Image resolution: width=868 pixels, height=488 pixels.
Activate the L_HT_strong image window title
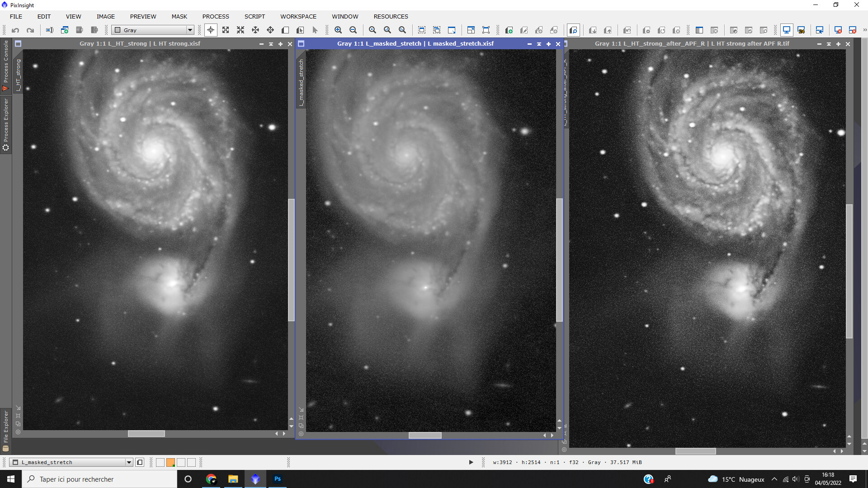tap(140, 44)
